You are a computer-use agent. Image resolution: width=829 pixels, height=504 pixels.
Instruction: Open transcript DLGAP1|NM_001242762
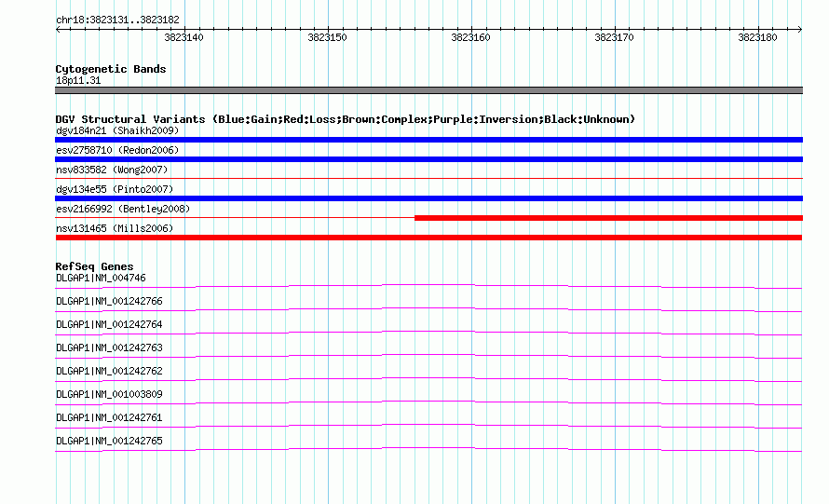tap(109, 372)
